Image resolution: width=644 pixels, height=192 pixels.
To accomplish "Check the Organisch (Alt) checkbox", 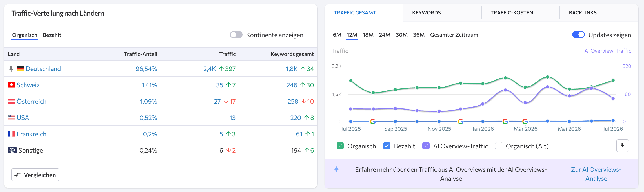I will point(499,146).
